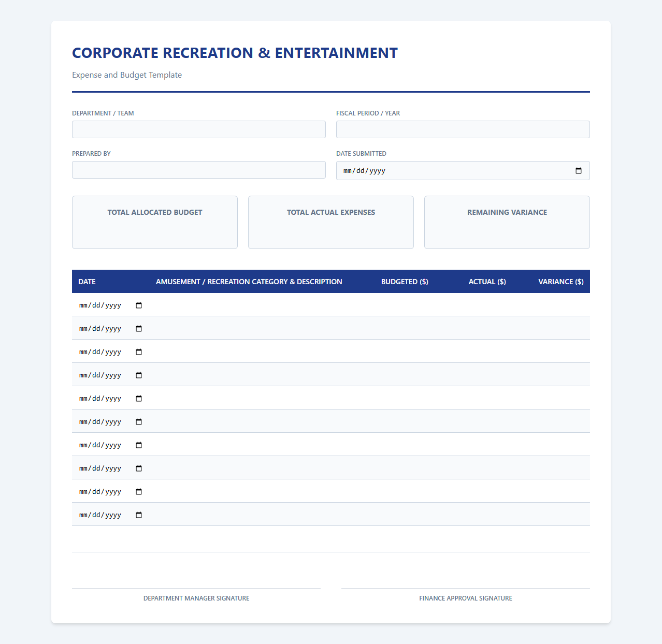Open the Date Submitted calendar picker icon
This screenshot has width=662, height=644.
[x=579, y=171]
